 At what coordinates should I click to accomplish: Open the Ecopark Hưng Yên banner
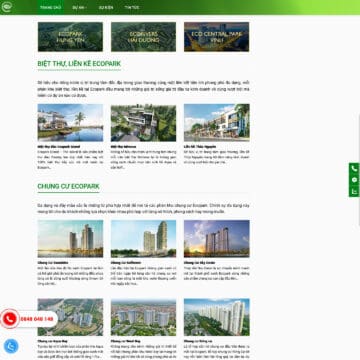tap(70, 37)
